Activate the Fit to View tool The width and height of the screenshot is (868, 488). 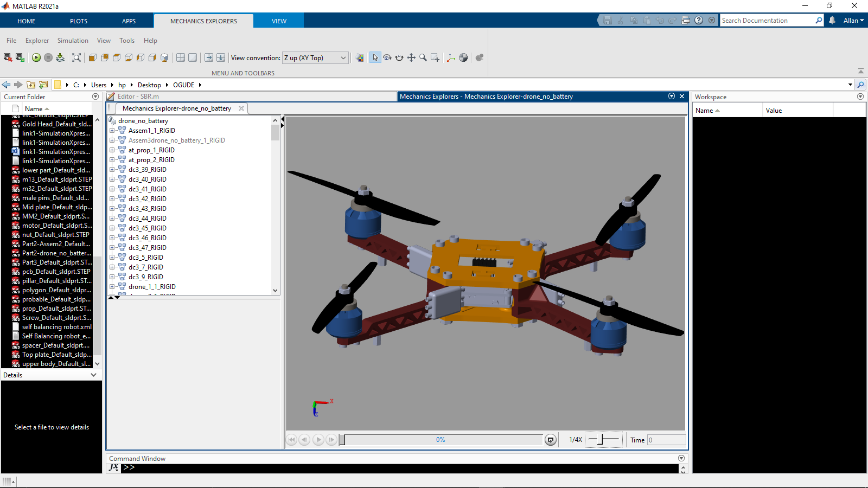click(x=76, y=57)
